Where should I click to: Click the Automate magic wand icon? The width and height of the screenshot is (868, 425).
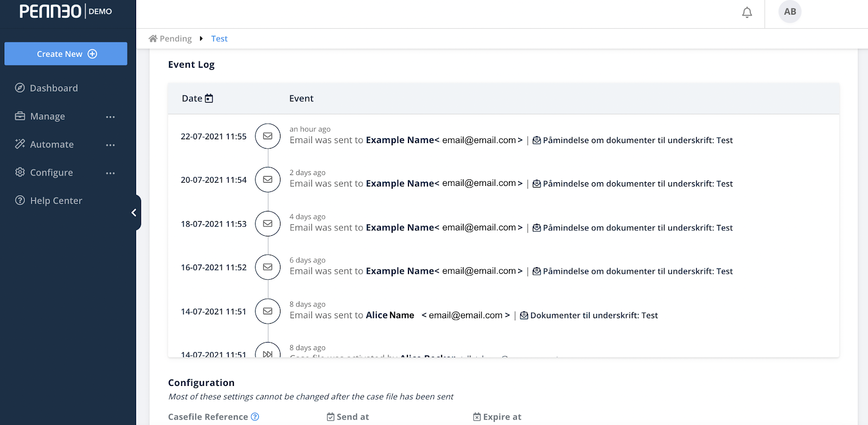(x=20, y=144)
